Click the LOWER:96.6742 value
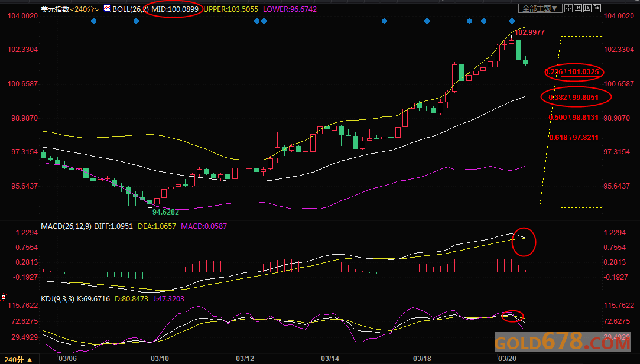Screen dimensions: 640x364 point(290,9)
